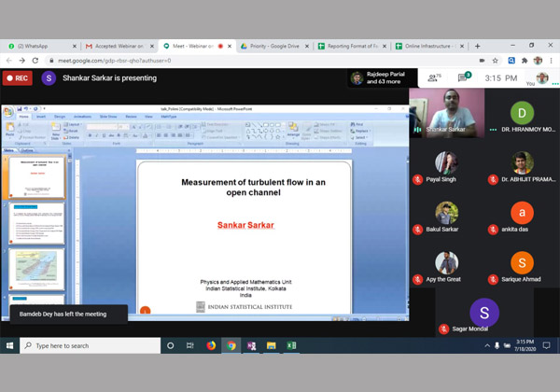Image resolution: width=560 pixels, height=392 pixels.
Task: Click Chrome's new tab plus button
Action: click(x=477, y=45)
